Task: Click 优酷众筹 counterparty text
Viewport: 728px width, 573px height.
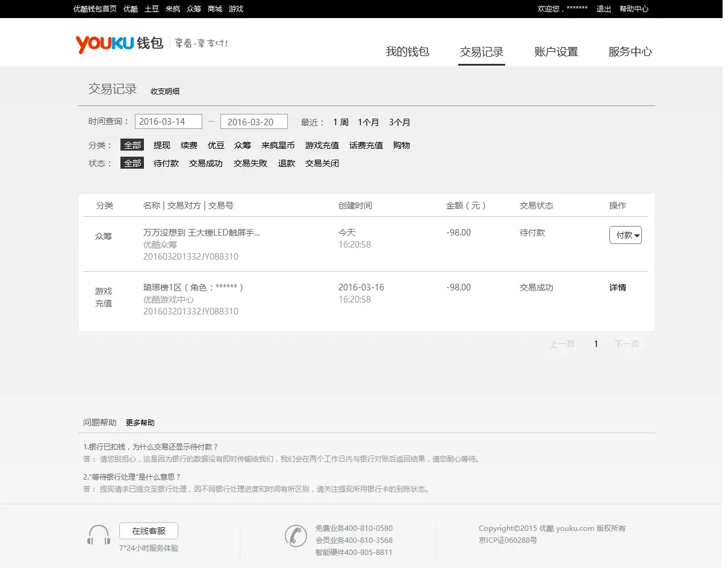Action: pos(160,245)
